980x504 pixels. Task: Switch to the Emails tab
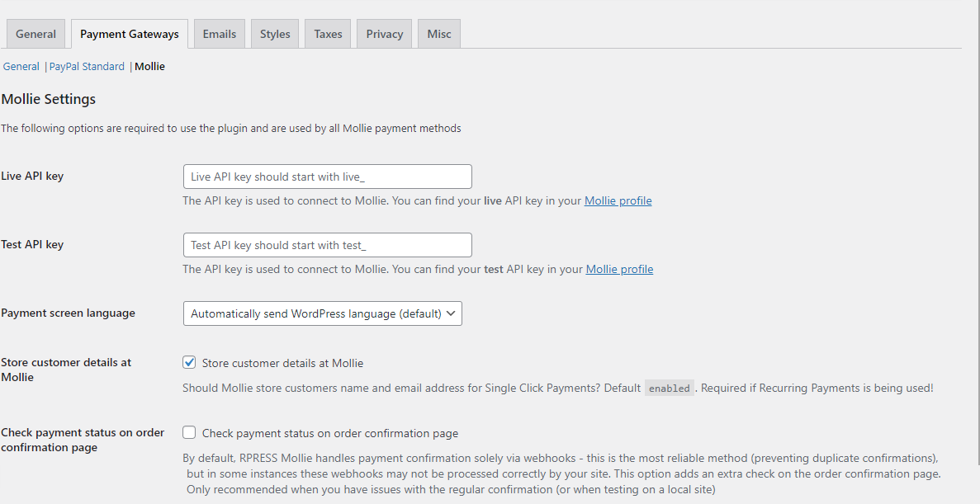(x=220, y=34)
